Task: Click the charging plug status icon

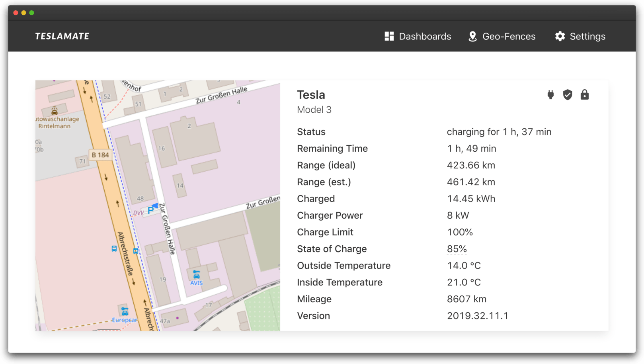Action: pyautogui.click(x=550, y=95)
